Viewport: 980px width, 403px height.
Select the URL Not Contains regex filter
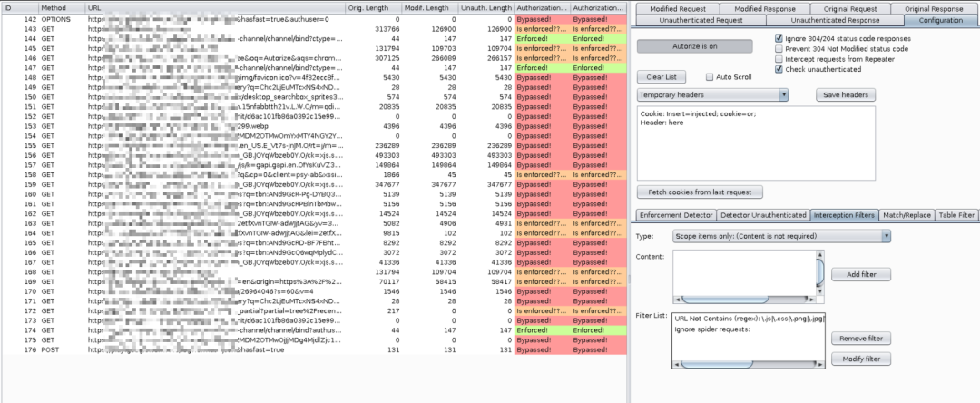tap(750, 319)
